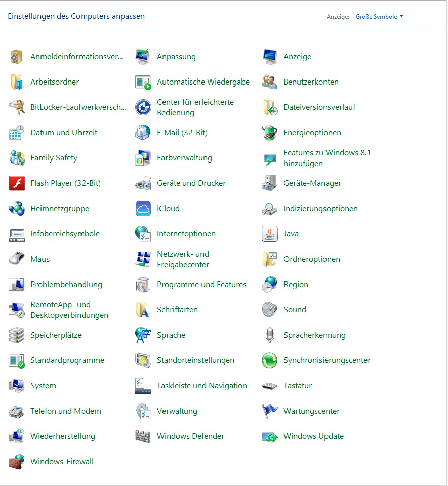Click the Infobereichsymbole link
The width and height of the screenshot is (448, 486).
(65, 234)
